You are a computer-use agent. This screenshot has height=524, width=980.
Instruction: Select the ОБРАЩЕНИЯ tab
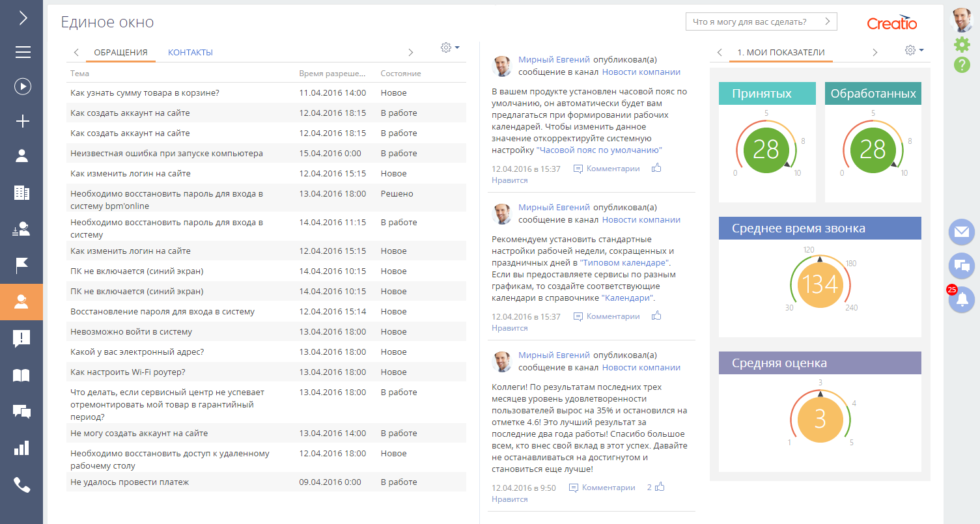[x=120, y=53]
